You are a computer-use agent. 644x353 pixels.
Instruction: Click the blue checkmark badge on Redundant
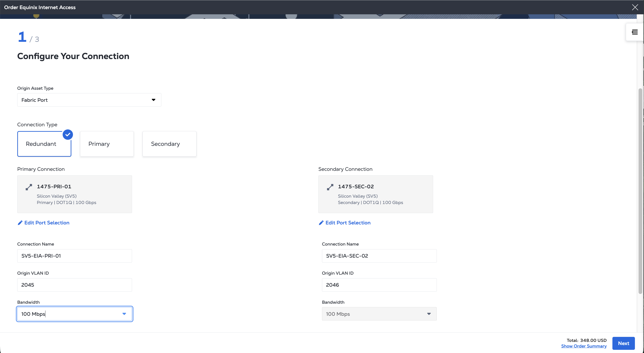[x=68, y=134]
